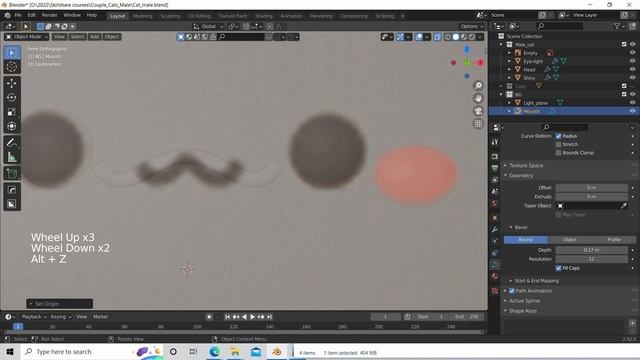Switch to material preview shading
Viewport: 640px width, 360px height.
(464, 37)
